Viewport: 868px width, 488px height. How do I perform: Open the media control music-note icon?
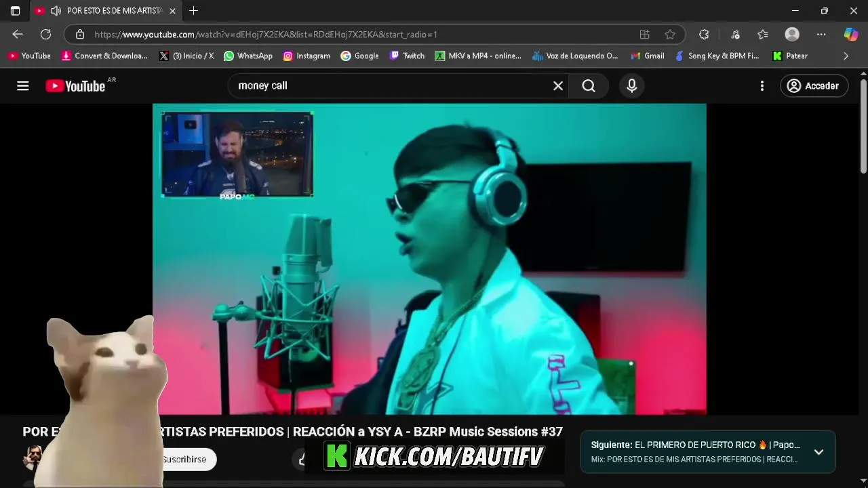(x=735, y=34)
